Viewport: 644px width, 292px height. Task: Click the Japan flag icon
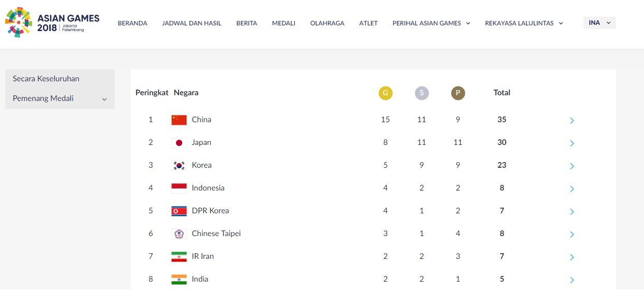pyautogui.click(x=179, y=143)
